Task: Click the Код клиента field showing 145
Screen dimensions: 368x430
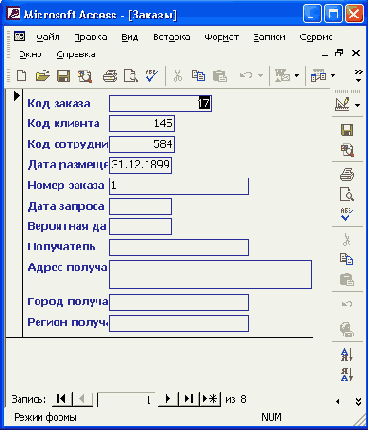Action: pyautogui.click(x=142, y=124)
